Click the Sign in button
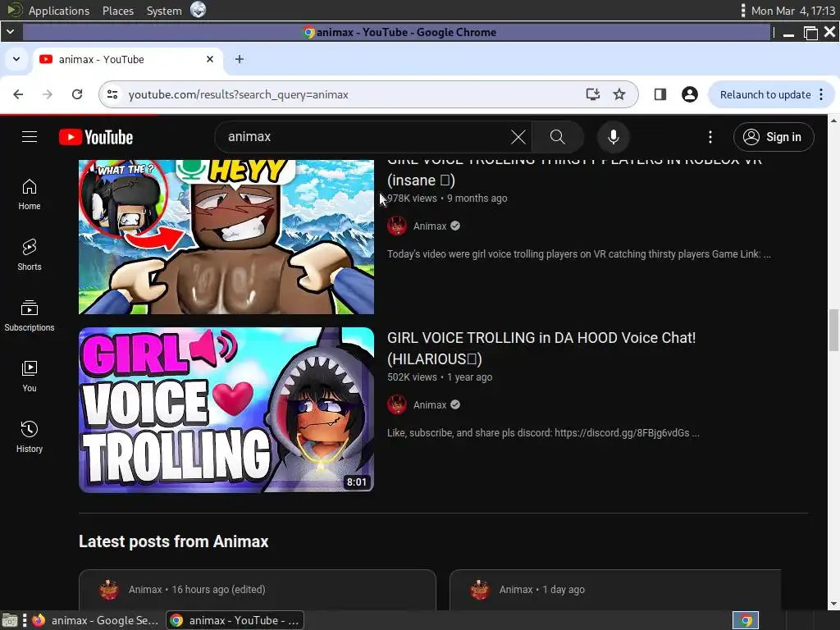The height and width of the screenshot is (630, 840). click(774, 137)
